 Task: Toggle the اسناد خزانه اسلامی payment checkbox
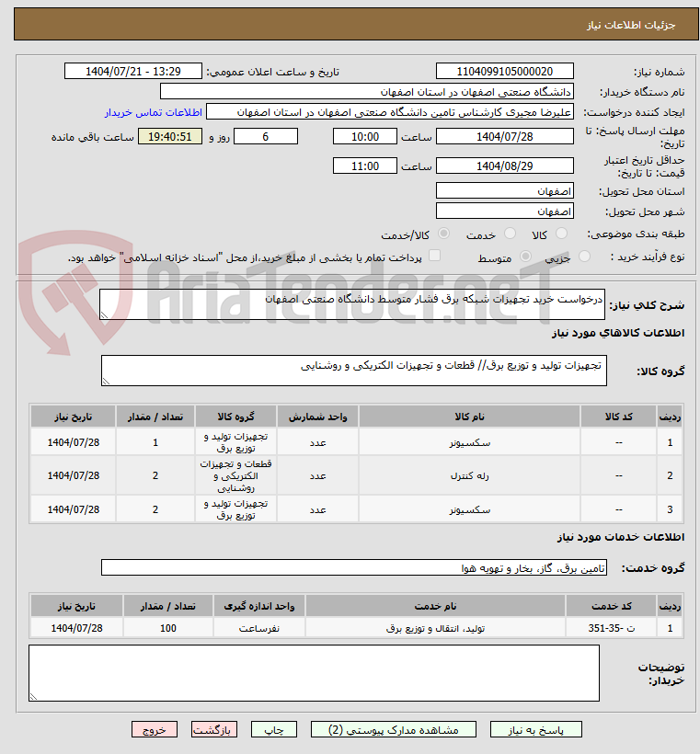(434, 256)
